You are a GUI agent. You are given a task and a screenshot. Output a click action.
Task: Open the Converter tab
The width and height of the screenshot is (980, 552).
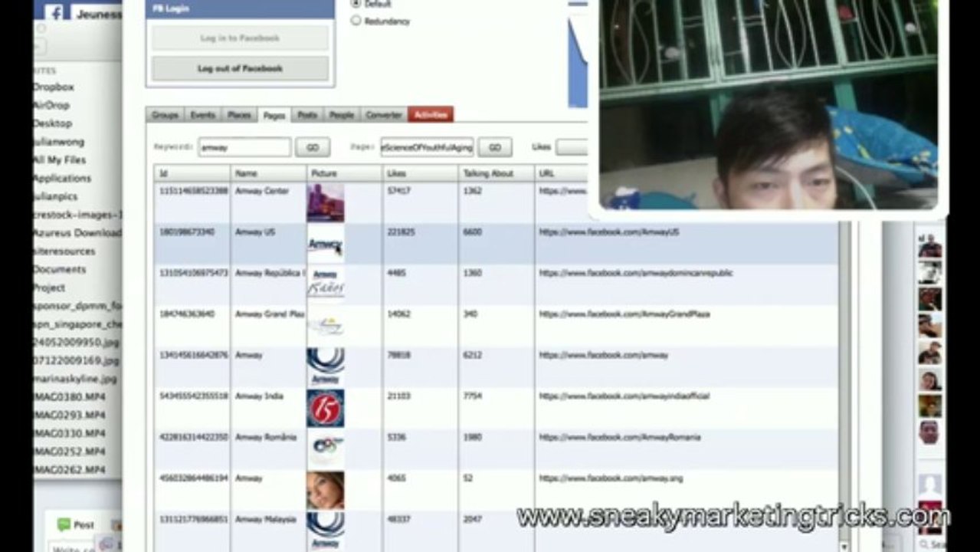pyautogui.click(x=384, y=115)
